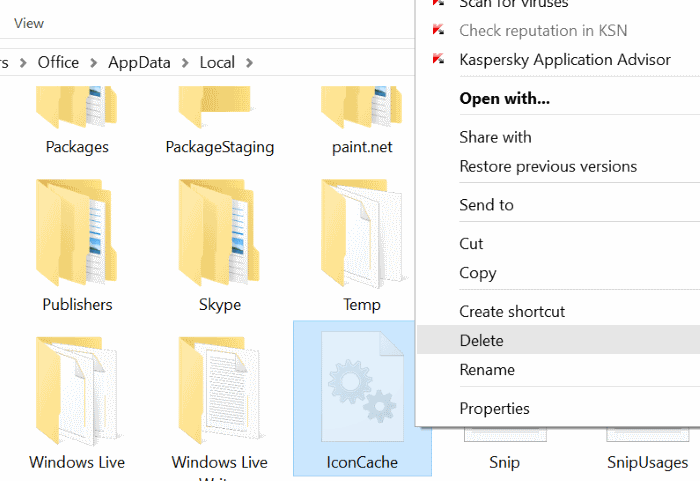Navigate to Local in the address bar
This screenshot has width=700, height=481.
217,63
